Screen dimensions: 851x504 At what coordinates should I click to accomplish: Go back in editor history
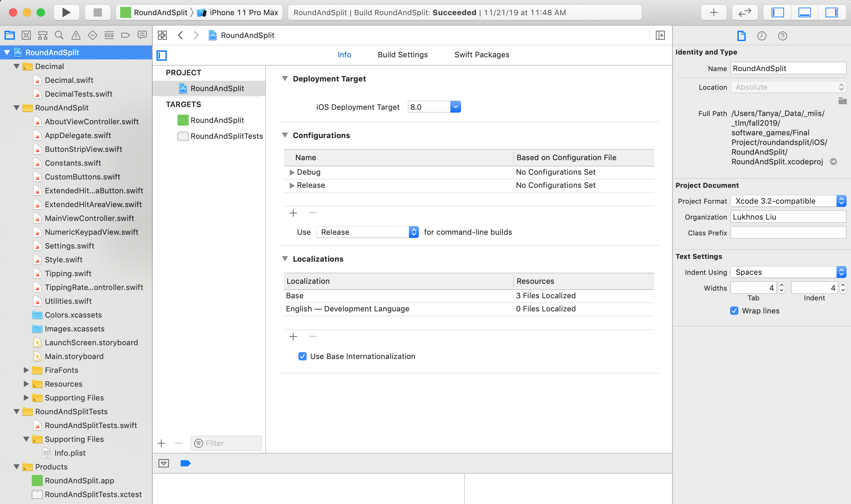click(x=180, y=35)
